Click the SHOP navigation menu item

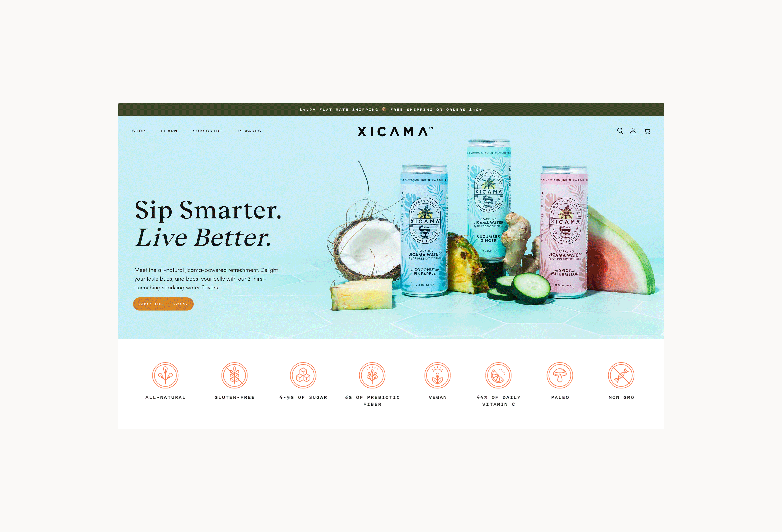[x=139, y=131]
